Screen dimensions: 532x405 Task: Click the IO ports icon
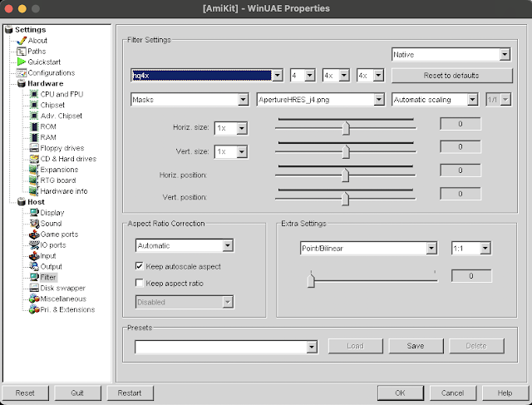pos(34,244)
